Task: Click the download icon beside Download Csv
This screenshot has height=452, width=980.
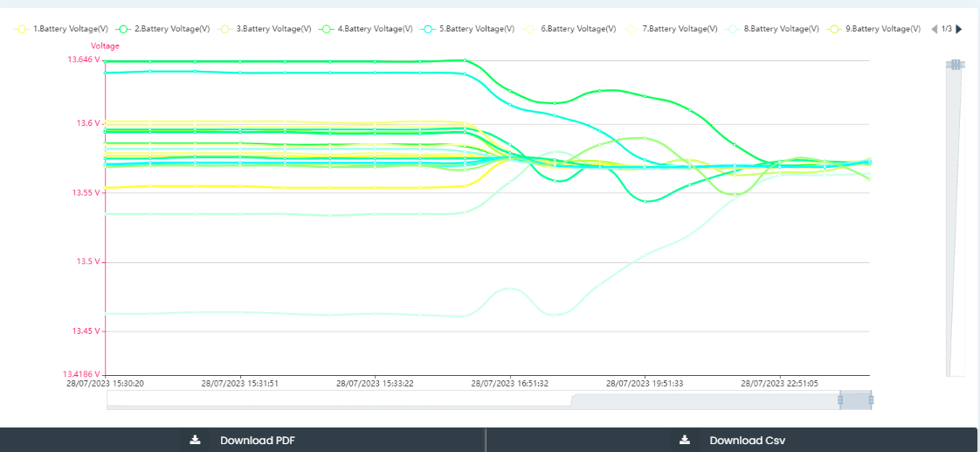Action: click(685, 440)
